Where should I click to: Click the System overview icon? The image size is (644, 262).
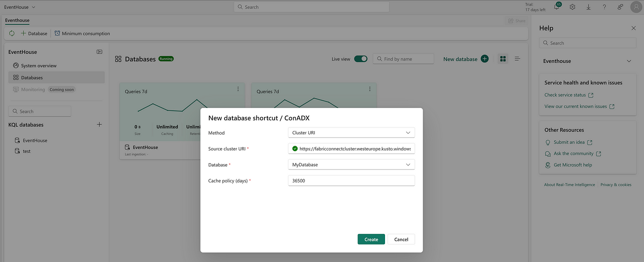tap(16, 66)
